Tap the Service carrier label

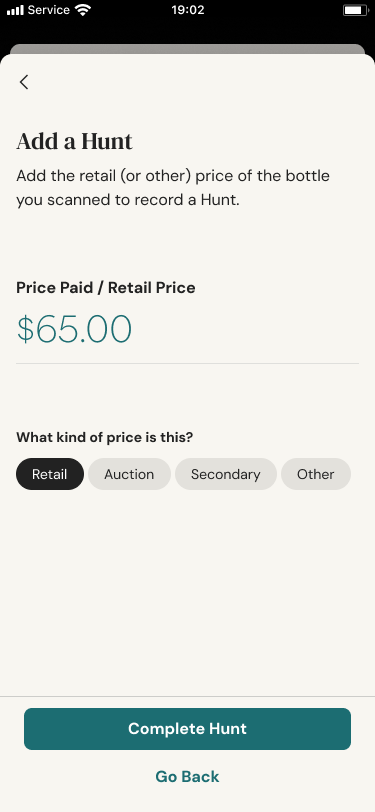(x=49, y=10)
